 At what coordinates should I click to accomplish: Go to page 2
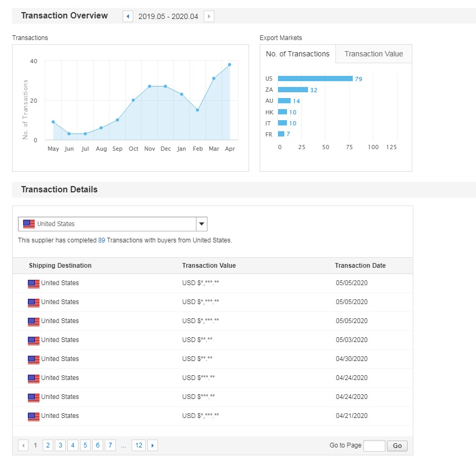pyautogui.click(x=48, y=446)
